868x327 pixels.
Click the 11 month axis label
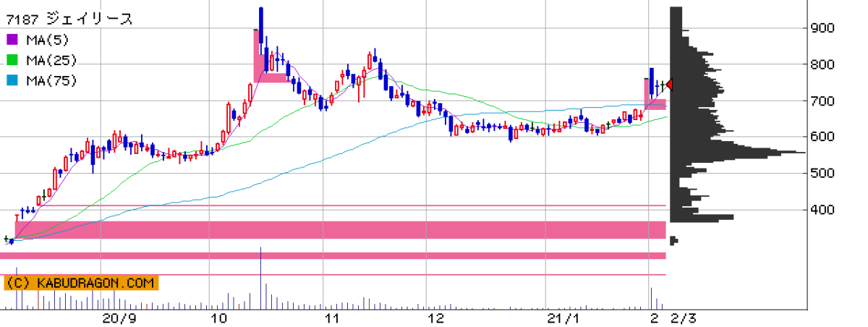coord(331,318)
